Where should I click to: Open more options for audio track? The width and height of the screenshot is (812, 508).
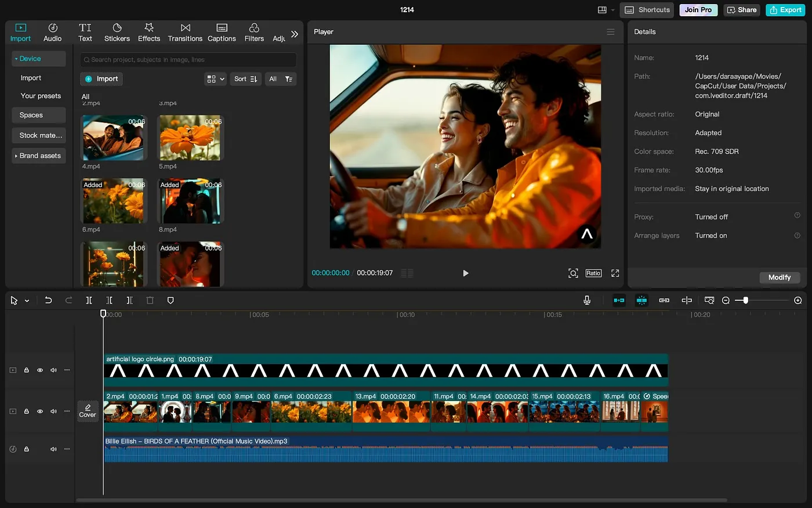coord(67,449)
